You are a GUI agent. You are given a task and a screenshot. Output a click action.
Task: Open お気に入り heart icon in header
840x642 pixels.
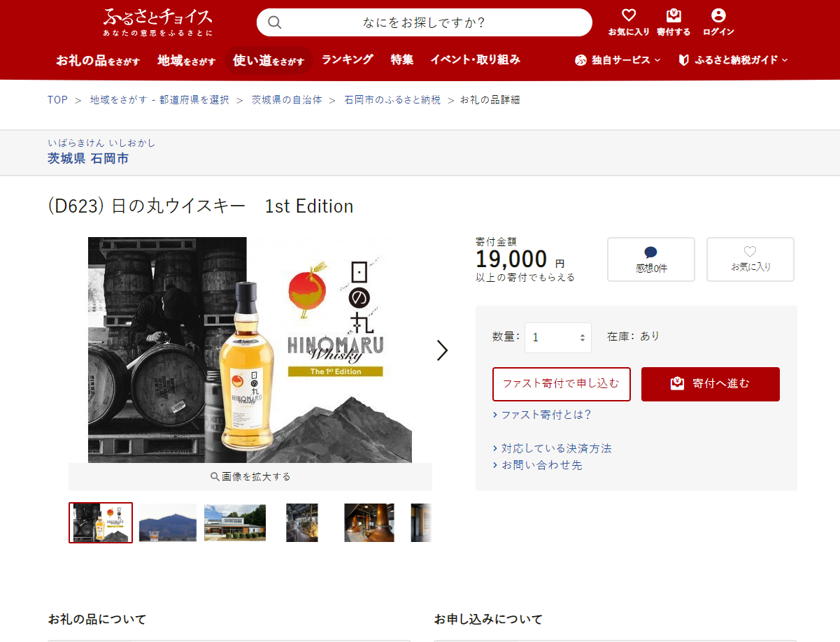[629, 22]
